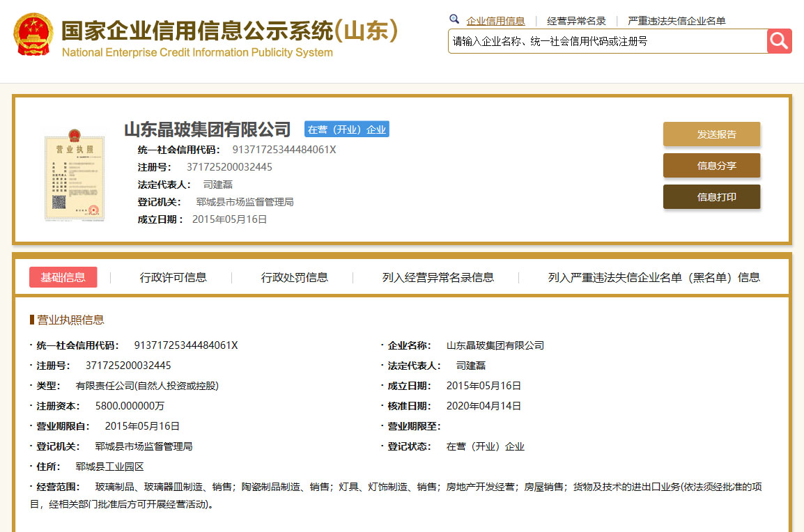Open the 列入经营异常名录信息 tab

click(438, 277)
